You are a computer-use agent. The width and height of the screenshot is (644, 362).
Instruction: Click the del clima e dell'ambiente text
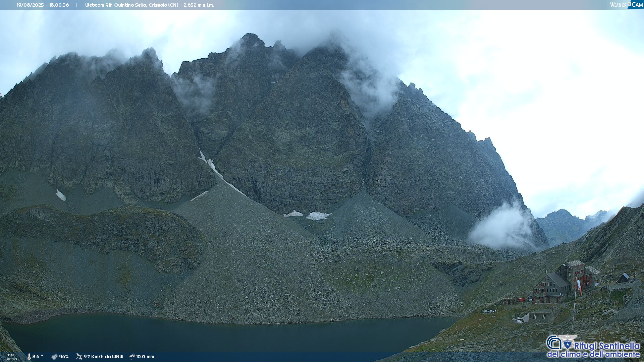(594, 354)
